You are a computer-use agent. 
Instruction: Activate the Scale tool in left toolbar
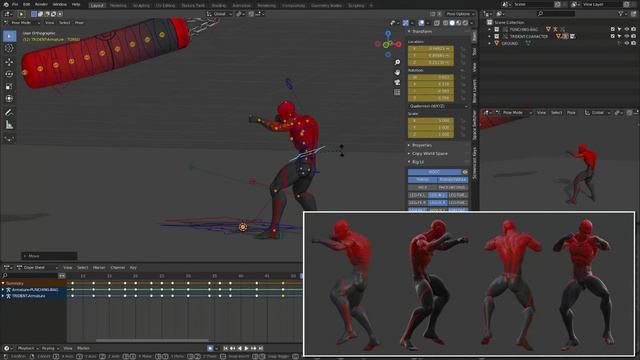[9, 87]
